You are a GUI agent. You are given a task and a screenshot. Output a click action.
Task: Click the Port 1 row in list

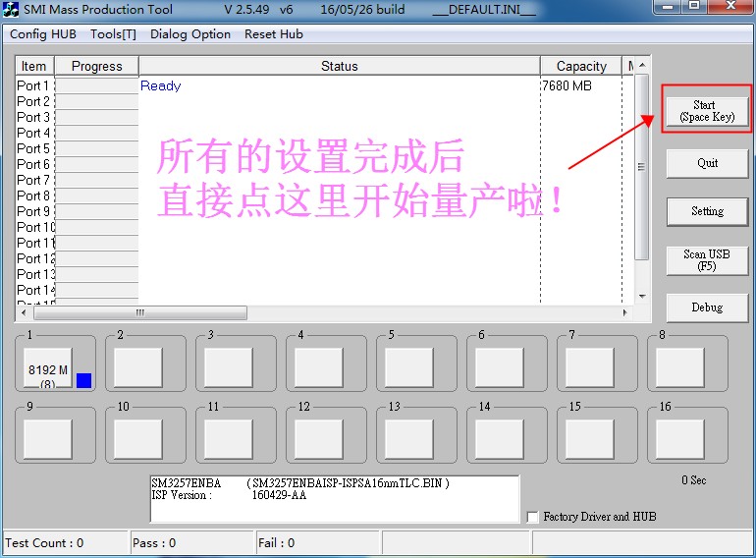(x=295, y=85)
